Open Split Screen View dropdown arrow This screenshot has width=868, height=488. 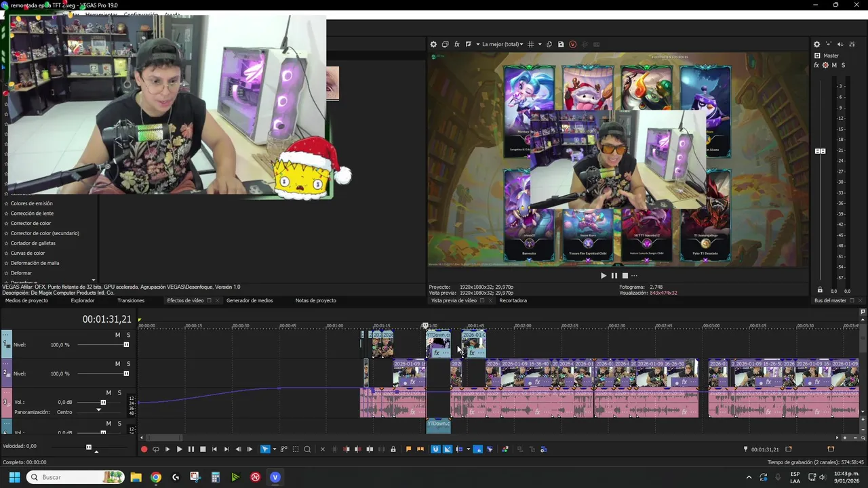click(478, 44)
